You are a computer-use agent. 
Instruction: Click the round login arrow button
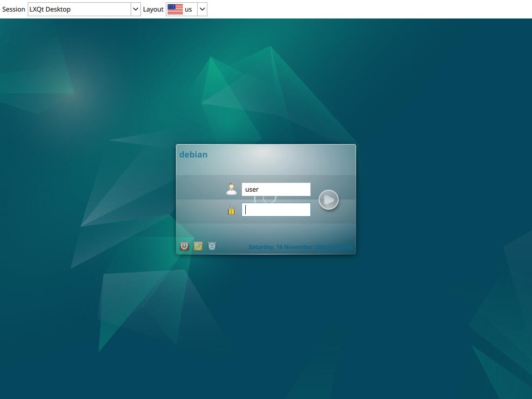[x=328, y=200]
